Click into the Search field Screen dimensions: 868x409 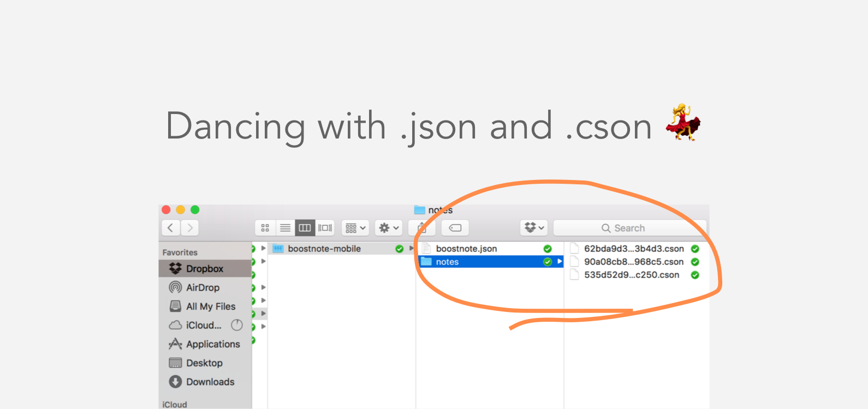[x=630, y=228]
